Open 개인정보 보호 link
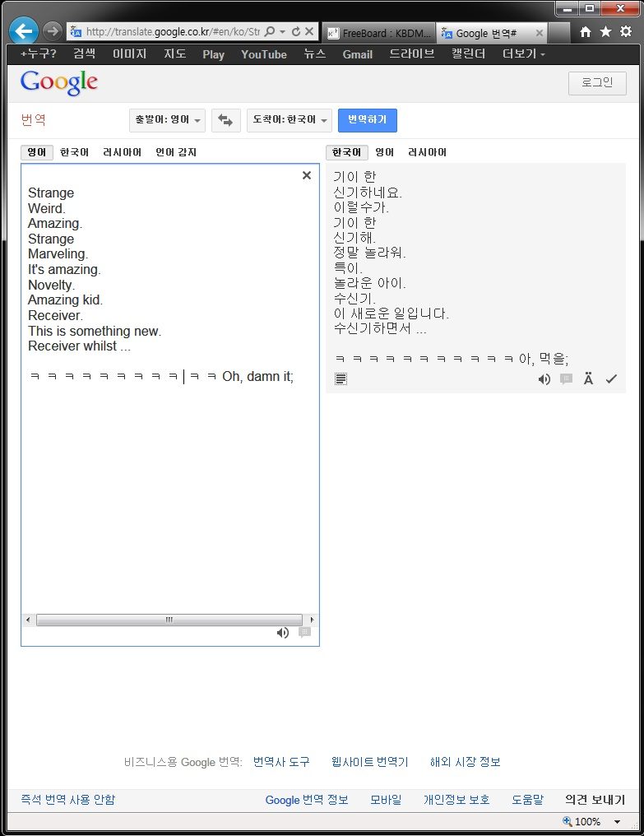 click(x=456, y=800)
